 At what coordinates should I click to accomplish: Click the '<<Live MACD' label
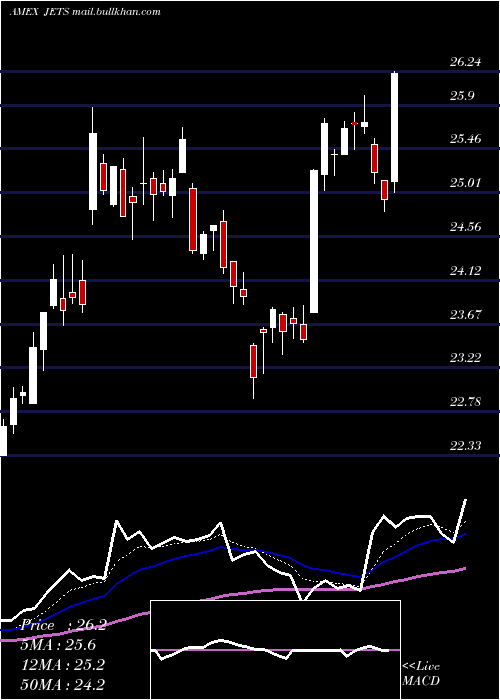[421, 673]
